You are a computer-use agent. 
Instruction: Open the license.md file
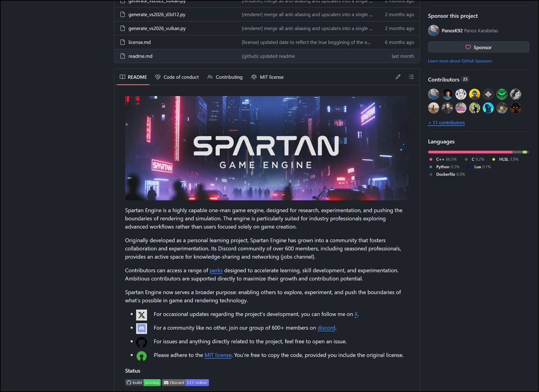[x=139, y=42]
